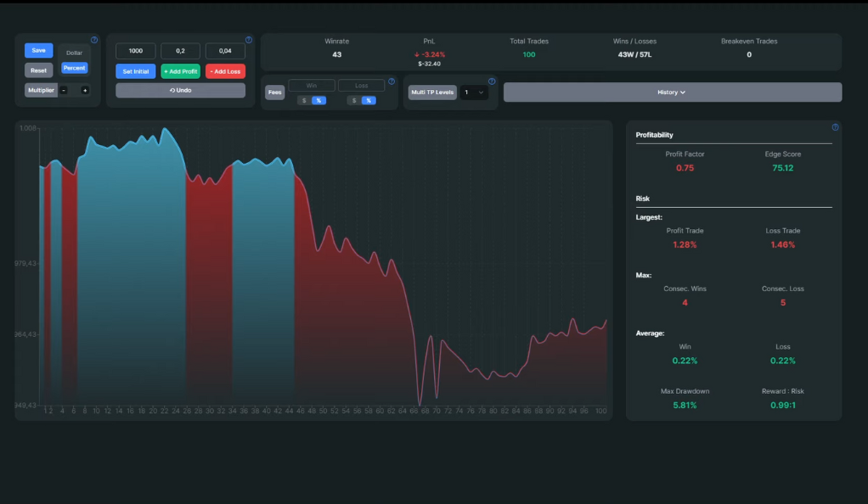
Task: Click Undo with the arrow icon
Action: coord(180,90)
